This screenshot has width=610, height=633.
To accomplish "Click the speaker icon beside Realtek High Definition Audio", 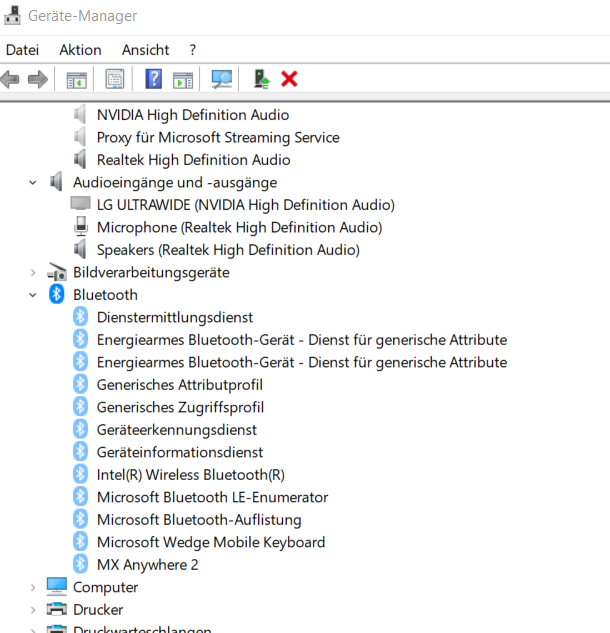I will coord(80,159).
